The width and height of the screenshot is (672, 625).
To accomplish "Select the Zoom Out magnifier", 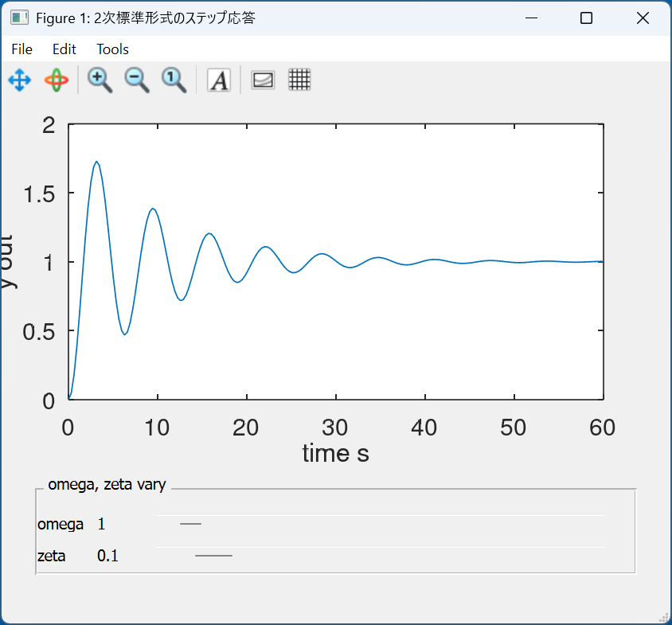I will coord(137,80).
